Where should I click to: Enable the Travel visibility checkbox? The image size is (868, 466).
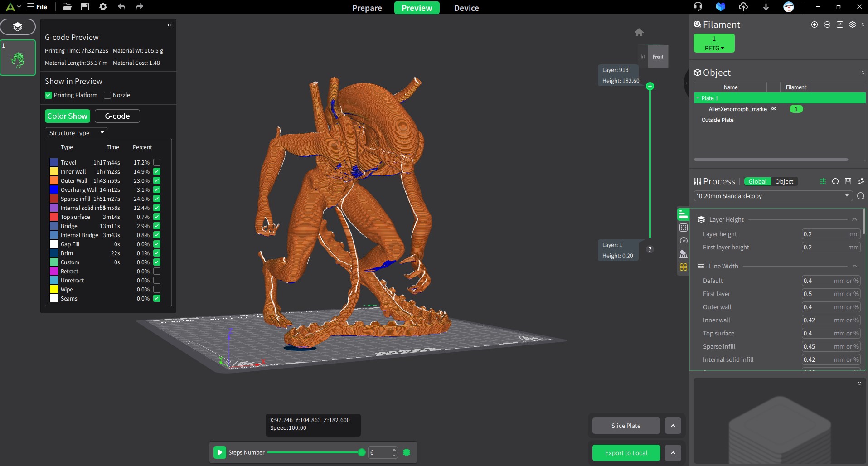[x=157, y=162]
